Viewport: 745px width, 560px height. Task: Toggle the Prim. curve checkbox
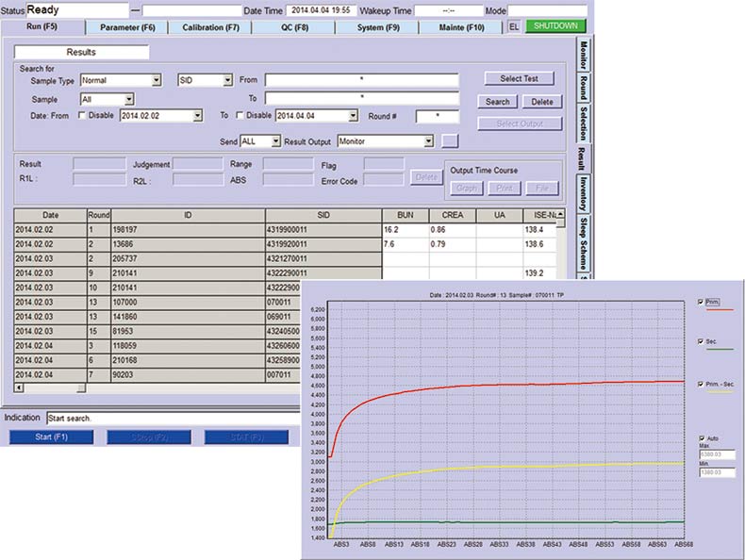point(699,302)
